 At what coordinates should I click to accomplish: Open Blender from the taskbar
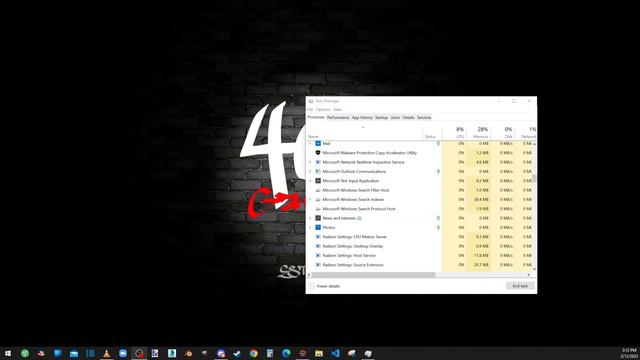tap(188, 353)
